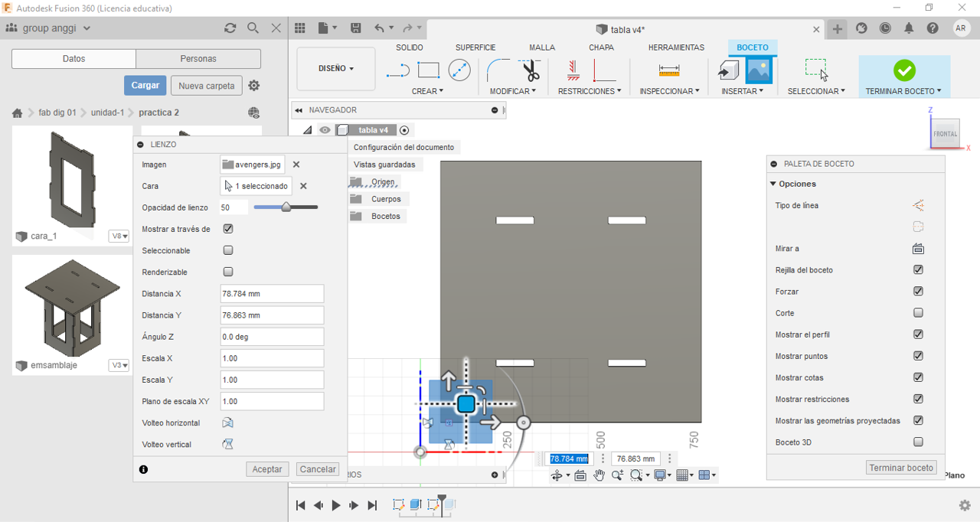Refresh the data panel

(x=230, y=28)
